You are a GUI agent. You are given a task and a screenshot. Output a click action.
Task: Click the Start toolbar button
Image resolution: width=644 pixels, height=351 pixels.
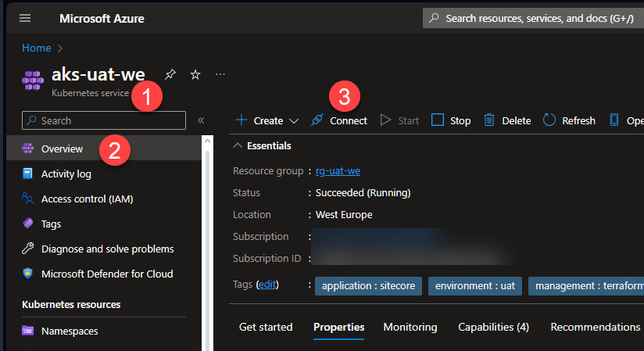pos(399,120)
